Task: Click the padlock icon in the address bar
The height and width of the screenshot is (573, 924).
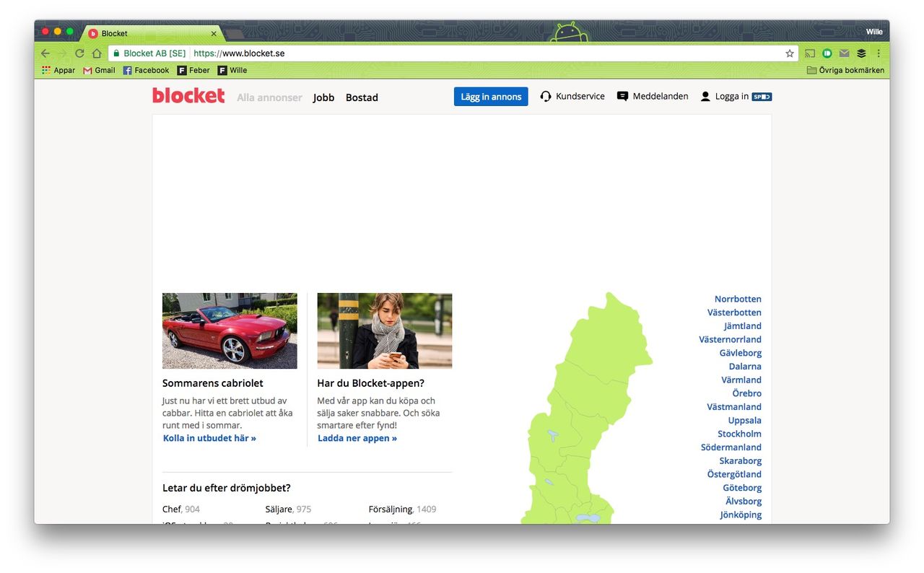Action: (115, 53)
